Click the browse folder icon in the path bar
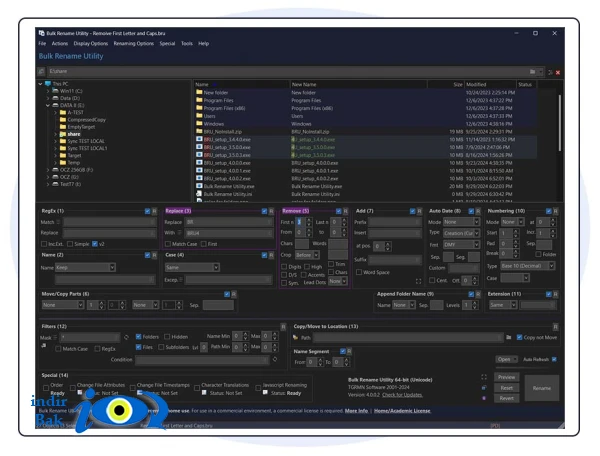This screenshot has width=600, height=456. pos(532,72)
